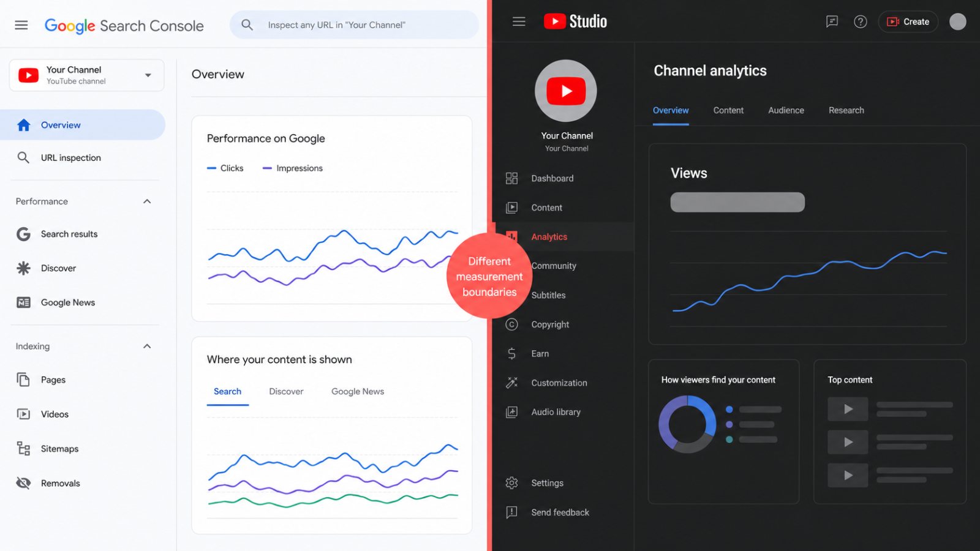The height and width of the screenshot is (551, 980).
Task: Open Search results report Google icon
Action: pos(23,234)
